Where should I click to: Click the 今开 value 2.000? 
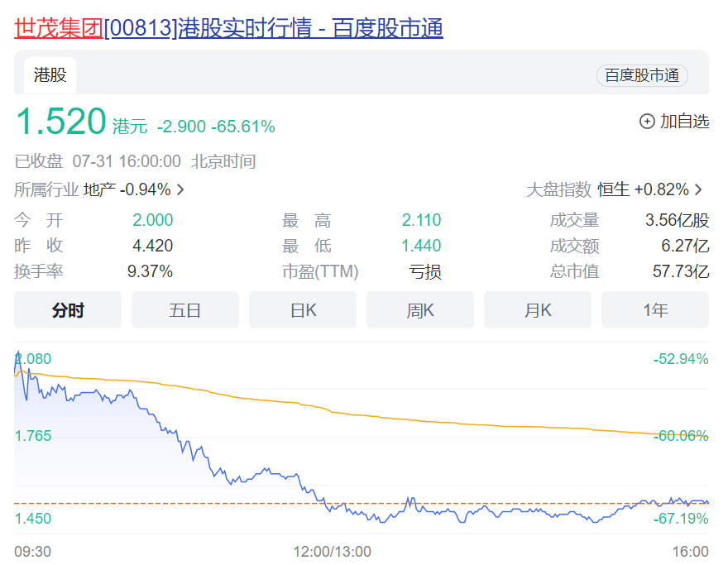click(153, 220)
